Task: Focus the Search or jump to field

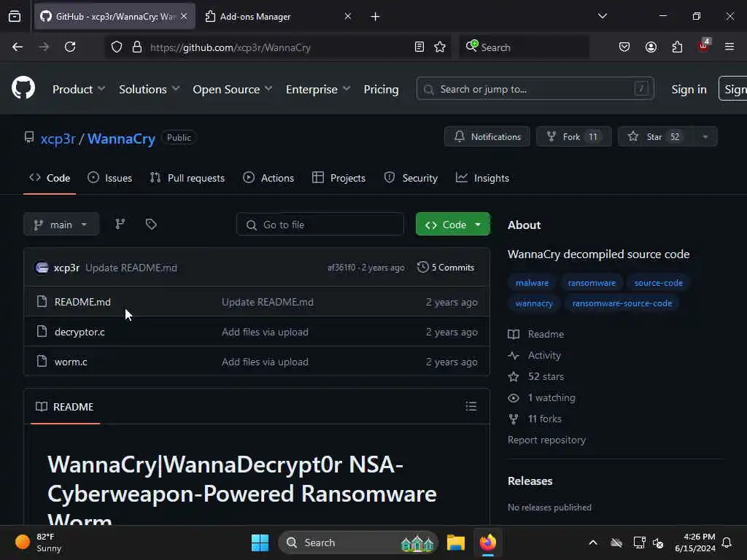Action: click(535, 89)
